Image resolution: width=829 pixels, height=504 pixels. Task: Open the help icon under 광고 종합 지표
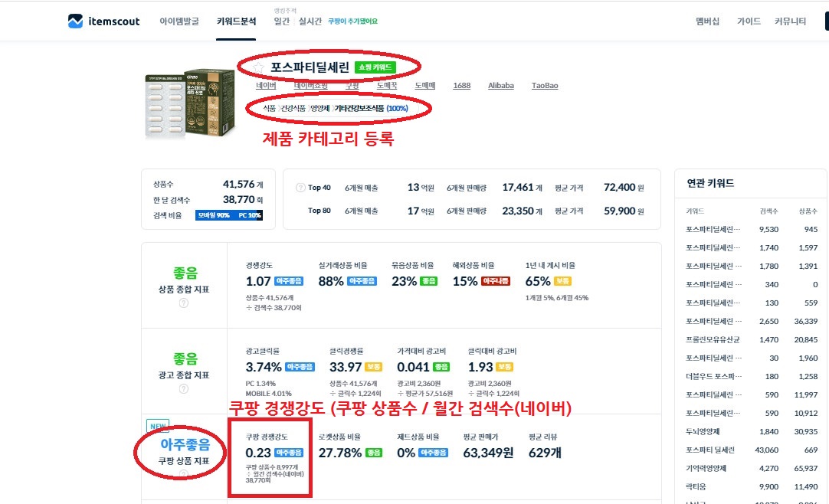click(183, 389)
